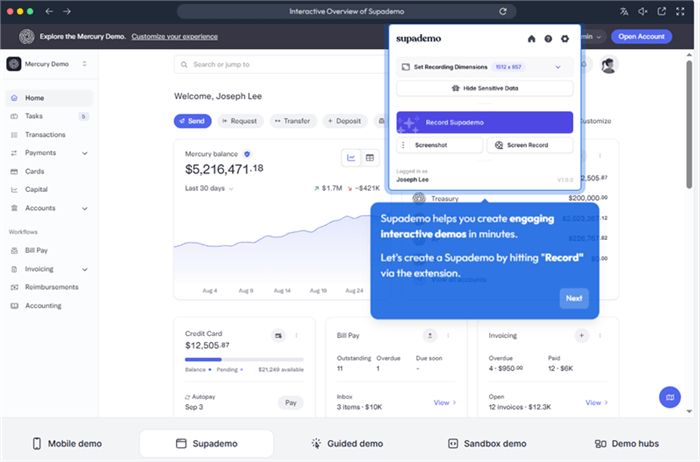Switch to the Guided demo tab
Viewport: 700px width, 462px height.
click(347, 444)
